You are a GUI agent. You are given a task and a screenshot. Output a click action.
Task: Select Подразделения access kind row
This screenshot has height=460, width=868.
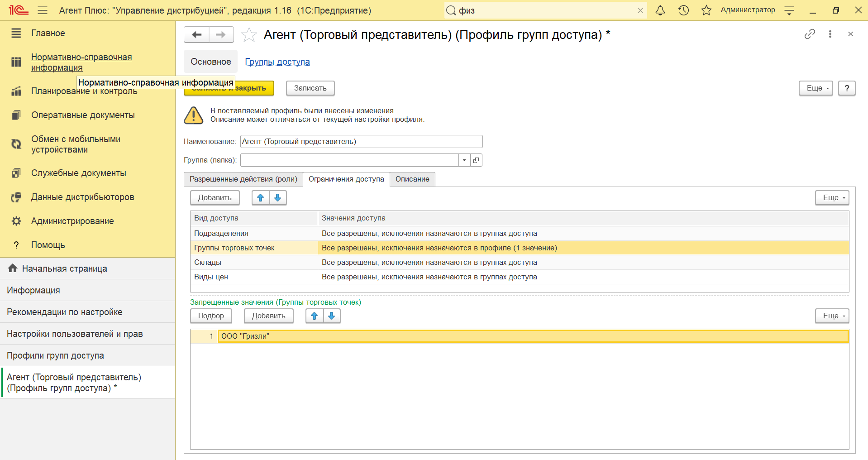coord(520,234)
